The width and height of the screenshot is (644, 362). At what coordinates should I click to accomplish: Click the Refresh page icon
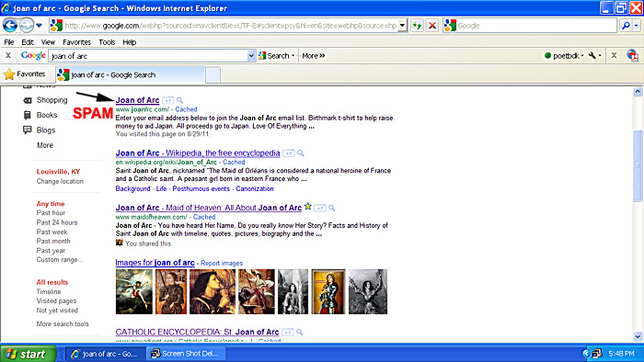point(417,26)
